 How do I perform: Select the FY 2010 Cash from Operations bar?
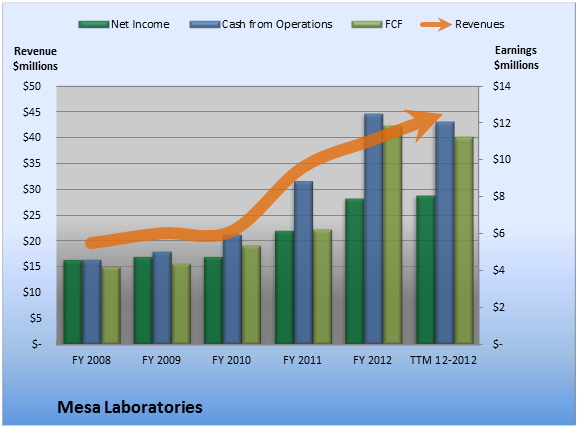[233, 289]
